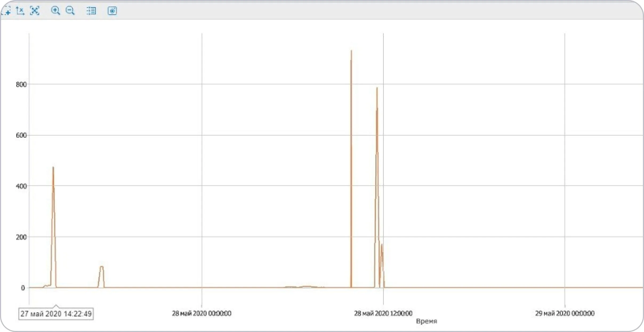644x332 pixels.
Task: Click the 28 май 2020 12:00:00 axis label
Action: click(x=383, y=313)
